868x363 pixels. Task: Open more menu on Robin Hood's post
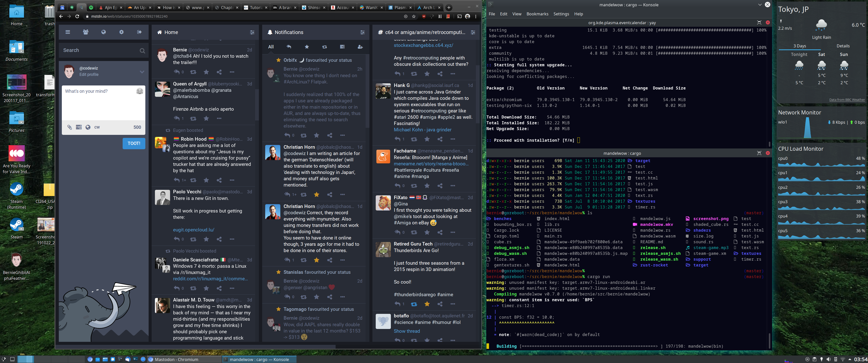[232, 180]
